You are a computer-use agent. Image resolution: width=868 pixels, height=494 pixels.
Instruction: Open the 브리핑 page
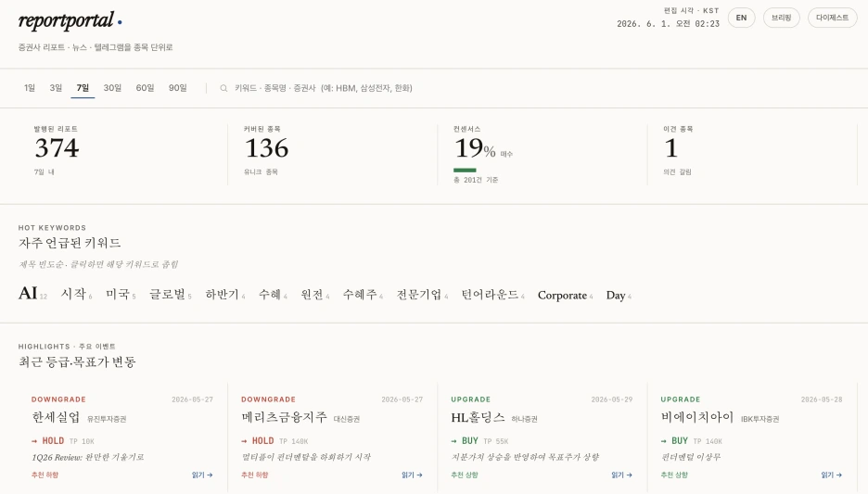781,18
